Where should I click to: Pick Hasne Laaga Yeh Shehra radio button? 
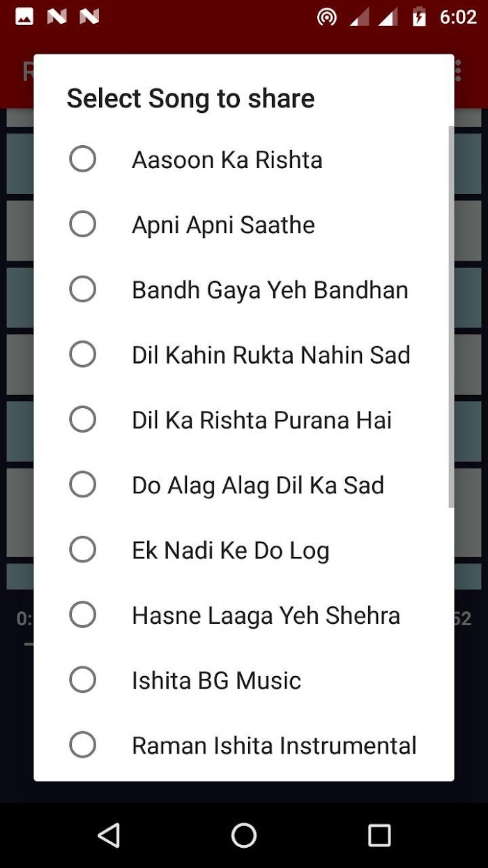click(x=82, y=615)
